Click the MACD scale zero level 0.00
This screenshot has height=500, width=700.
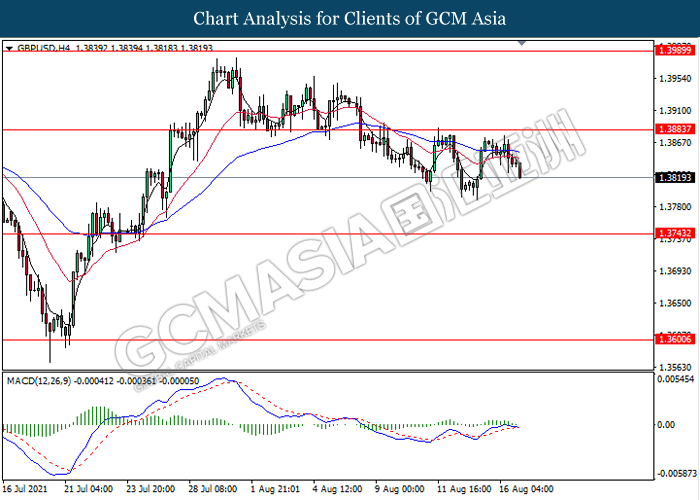point(667,424)
